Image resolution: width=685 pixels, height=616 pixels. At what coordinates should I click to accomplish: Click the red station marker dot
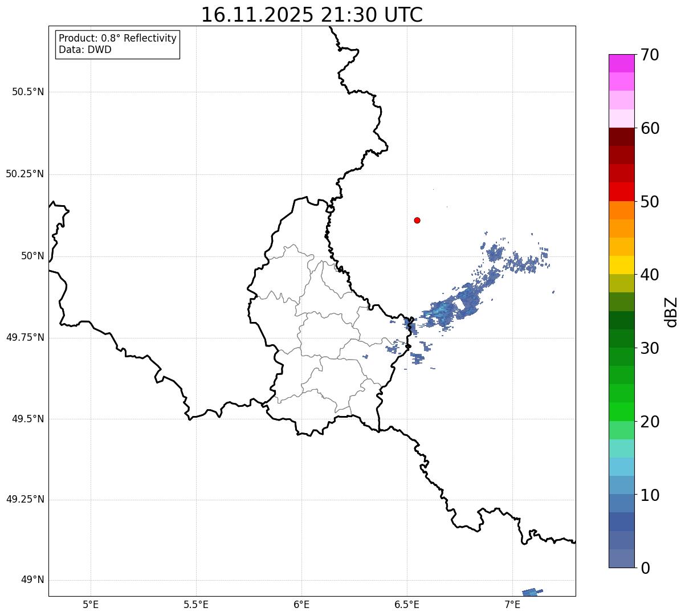click(417, 220)
